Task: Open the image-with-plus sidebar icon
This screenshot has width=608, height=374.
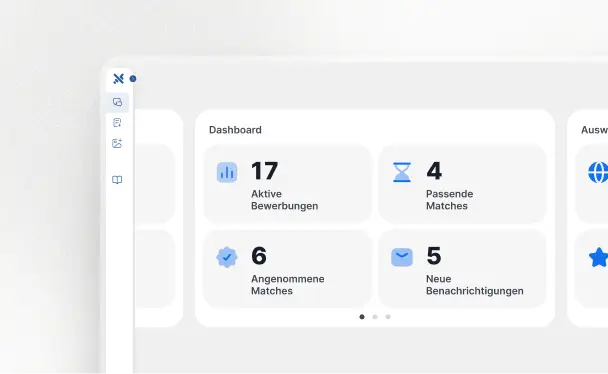Action: pyautogui.click(x=117, y=143)
